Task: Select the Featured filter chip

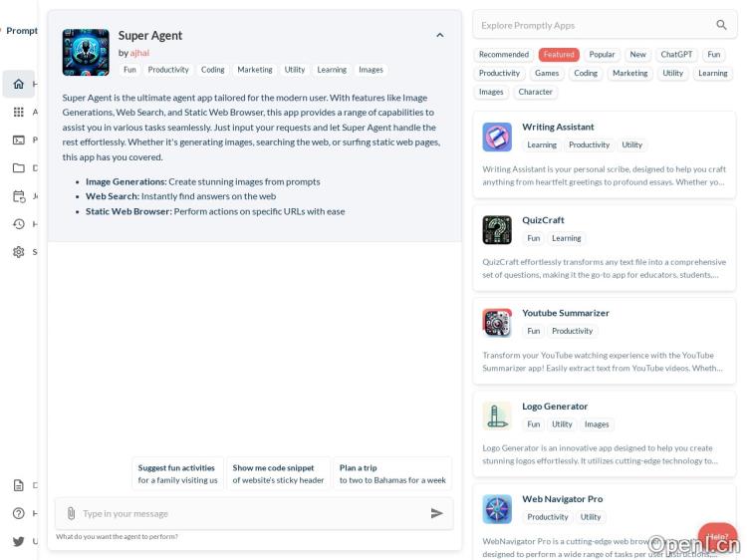Action: tap(559, 55)
